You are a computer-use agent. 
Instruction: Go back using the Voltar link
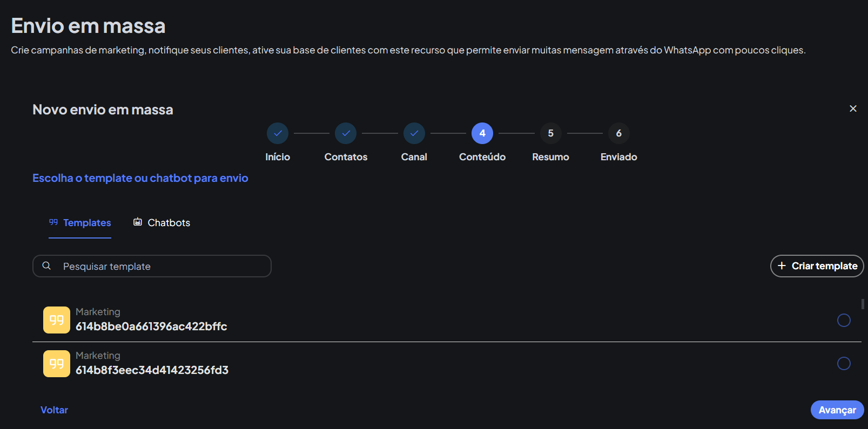pyautogui.click(x=54, y=410)
